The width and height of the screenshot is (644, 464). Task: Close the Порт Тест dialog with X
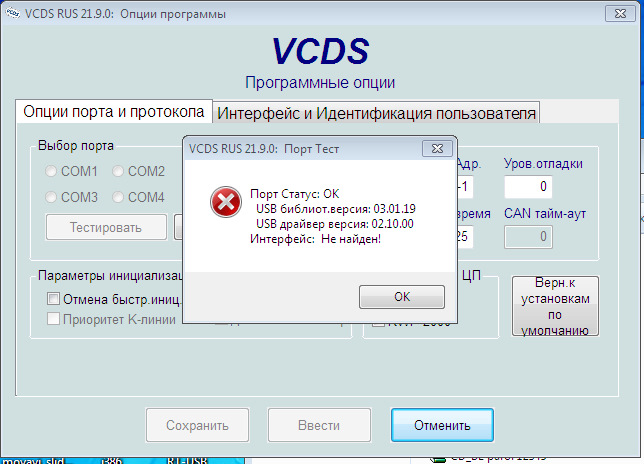[x=435, y=147]
